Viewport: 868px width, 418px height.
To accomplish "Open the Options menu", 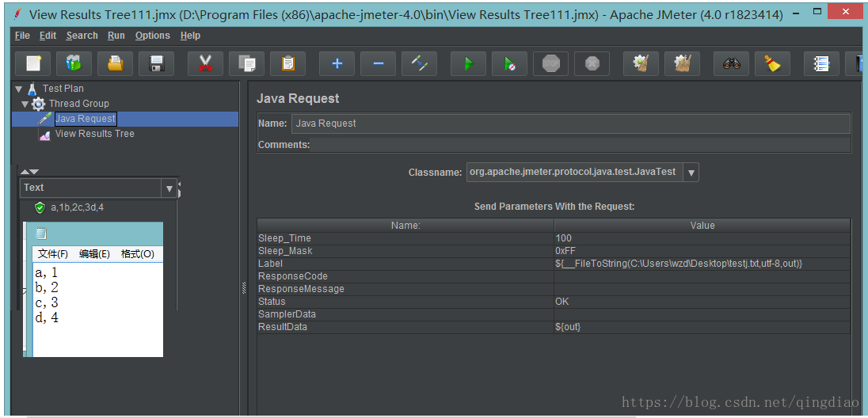I will click(x=153, y=36).
